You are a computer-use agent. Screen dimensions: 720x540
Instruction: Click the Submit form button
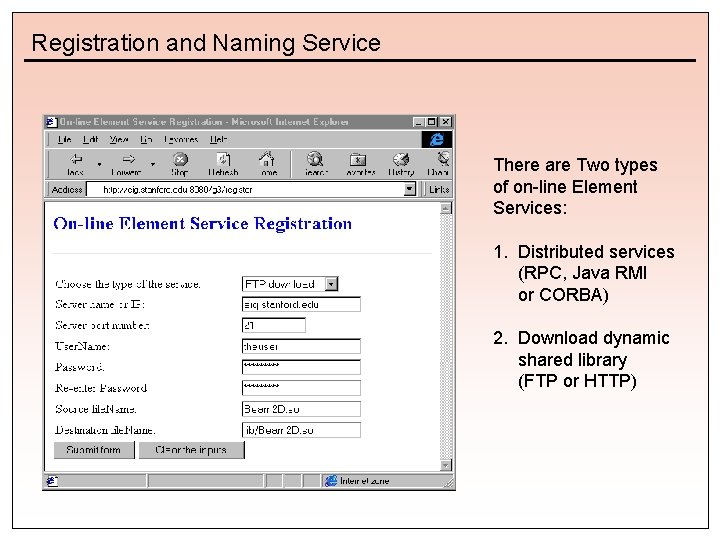click(x=94, y=450)
